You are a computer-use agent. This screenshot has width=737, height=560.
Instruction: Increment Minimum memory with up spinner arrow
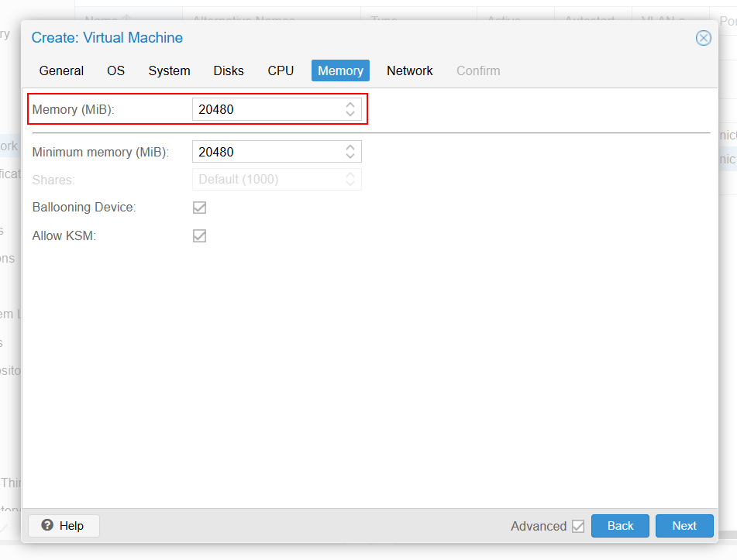(350, 147)
